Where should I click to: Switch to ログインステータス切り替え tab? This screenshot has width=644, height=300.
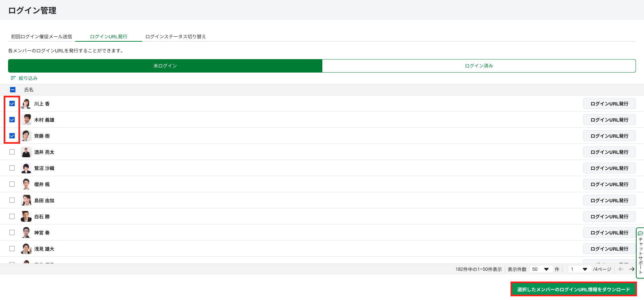[175, 37]
